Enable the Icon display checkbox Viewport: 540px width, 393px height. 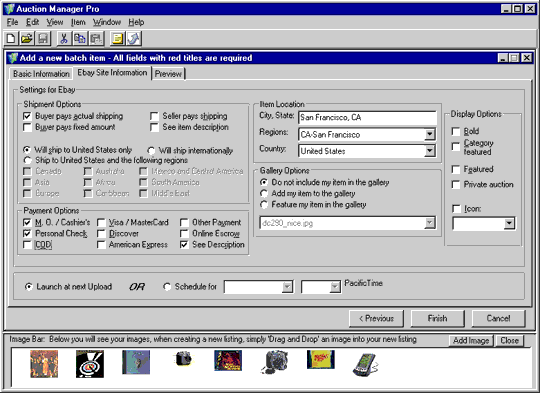click(x=456, y=209)
